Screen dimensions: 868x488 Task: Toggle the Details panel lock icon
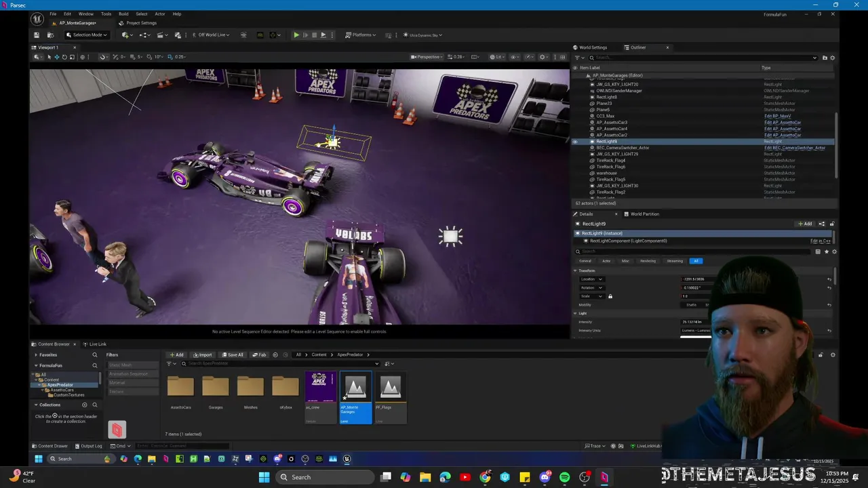[x=832, y=224]
